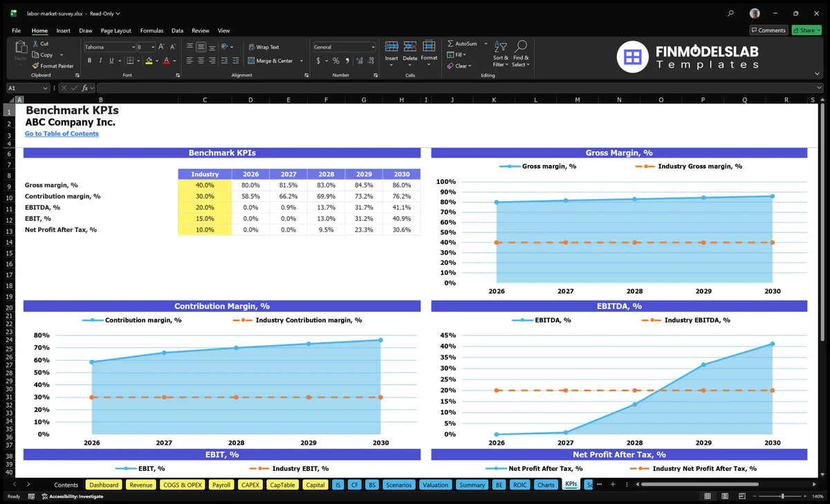Click the Orientation text angle icon
The height and width of the screenshot is (504, 830).
point(224,47)
